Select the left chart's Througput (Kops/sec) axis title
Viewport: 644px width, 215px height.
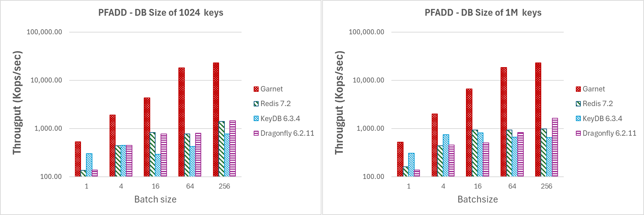17,103
